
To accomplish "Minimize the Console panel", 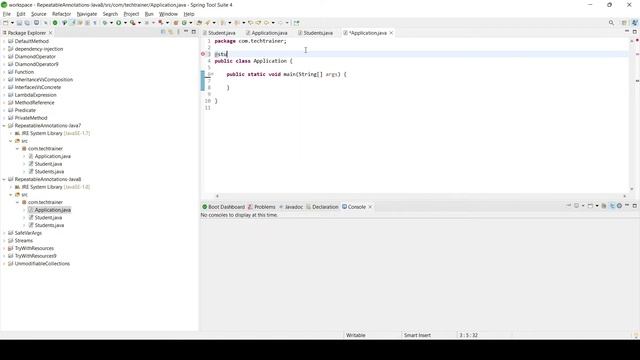I will [x=627, y=205].
